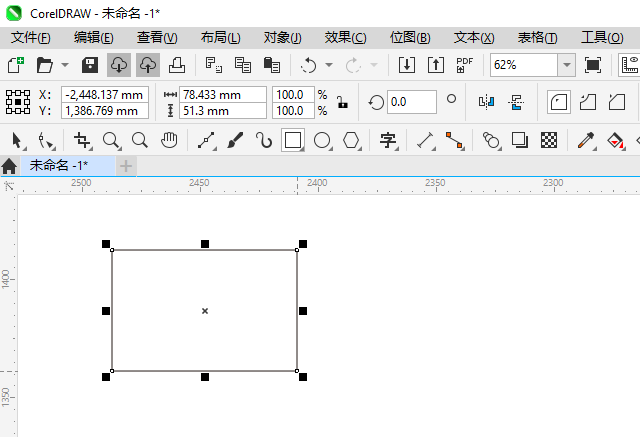Open the 文件(F) menu
This screenshot has width=640, height=437.
[31, 38]
